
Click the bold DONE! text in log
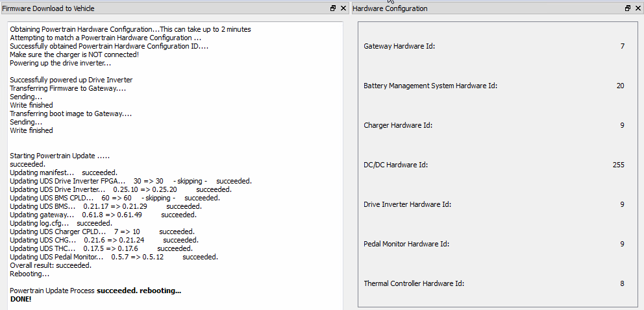[x=21, y=299]
